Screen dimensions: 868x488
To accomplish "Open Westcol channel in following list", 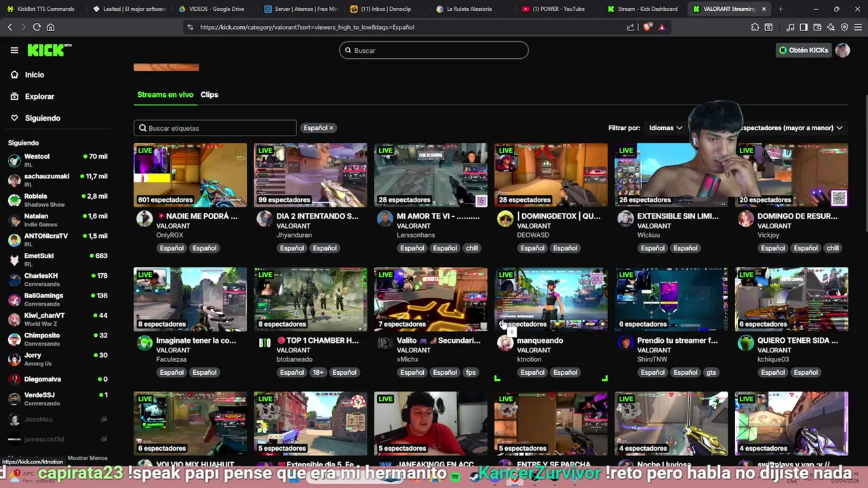I will (x=58, y=160).
